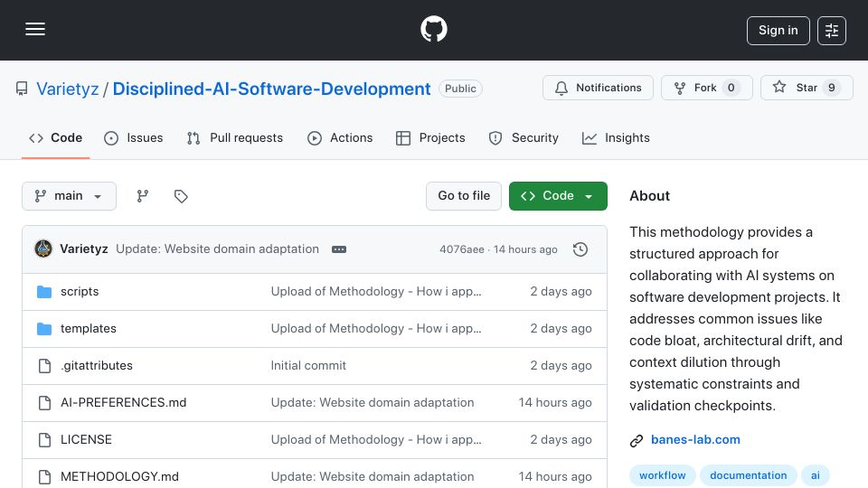
Task: Star this repository
Action: (x=807, y=88)
